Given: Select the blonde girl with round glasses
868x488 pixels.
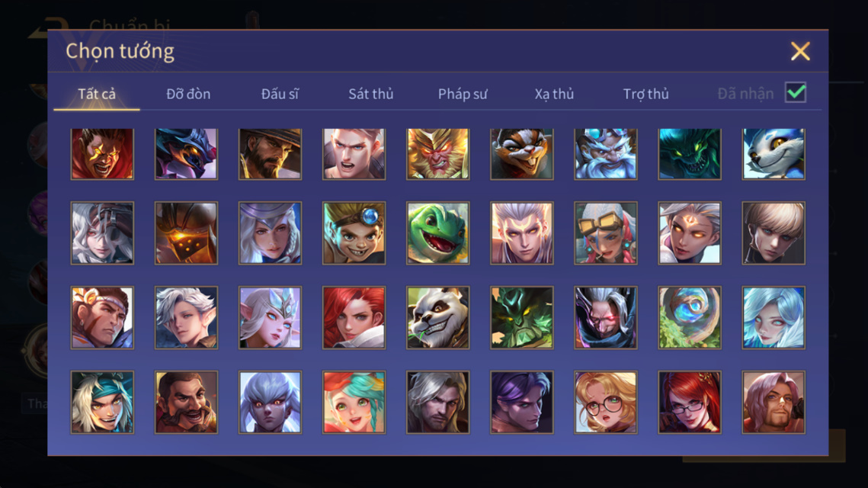Looking at the screenshot, I should tap(606, 402).
